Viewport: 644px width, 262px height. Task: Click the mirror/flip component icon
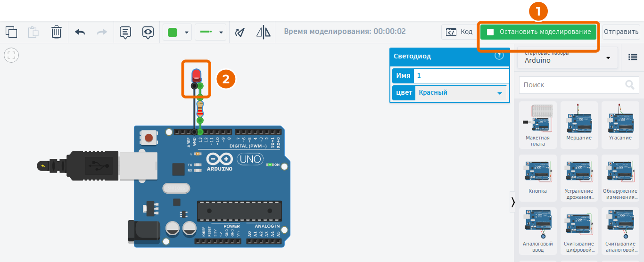[264, 32]
